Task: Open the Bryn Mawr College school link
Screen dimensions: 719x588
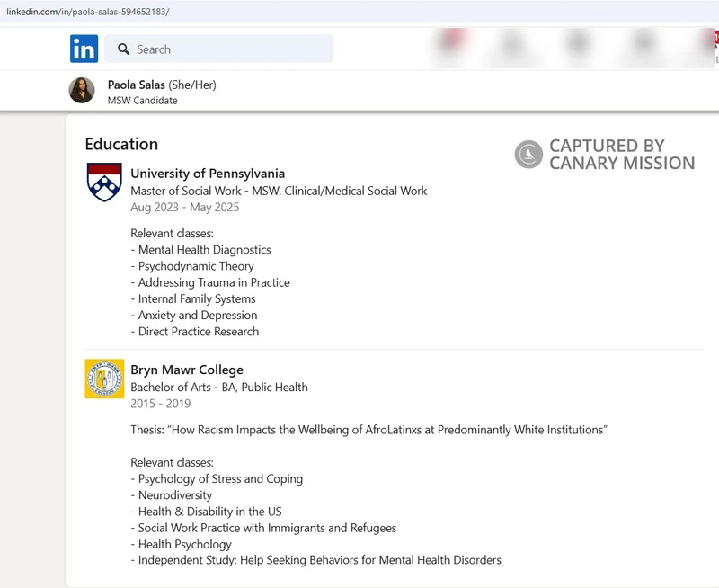Action: (187, 370)
